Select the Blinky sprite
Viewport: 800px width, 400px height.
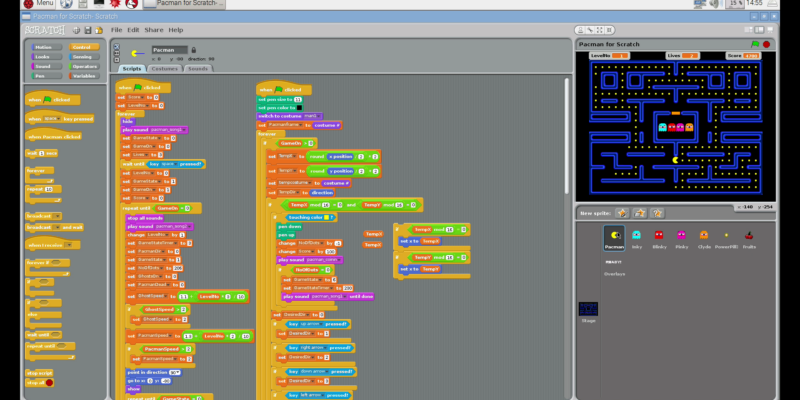pyautogui.click(x=659, y=239)
